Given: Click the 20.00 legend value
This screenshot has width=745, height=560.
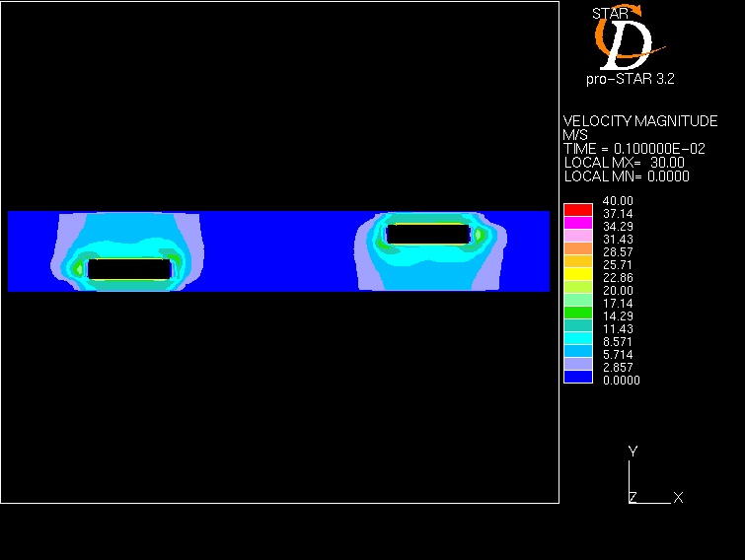Looking at the screenshot, I should (x=619, y=291).
